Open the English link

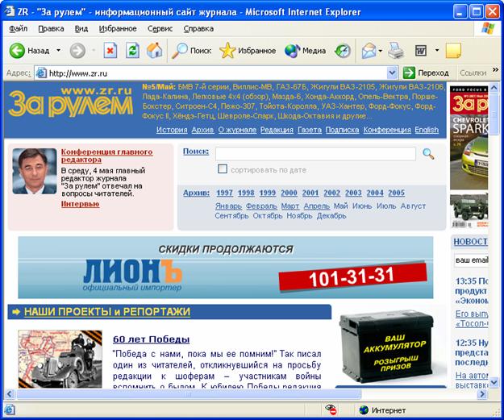(x=427, y=130)
